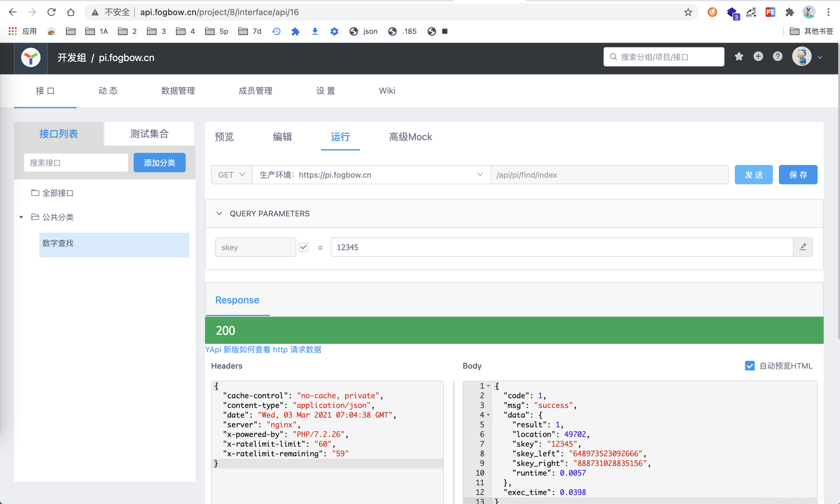Screen dimensions: 840x504
Task: Toggle the skey parameter checkbox
Action: pyautogui.click(x=304, y=247)
